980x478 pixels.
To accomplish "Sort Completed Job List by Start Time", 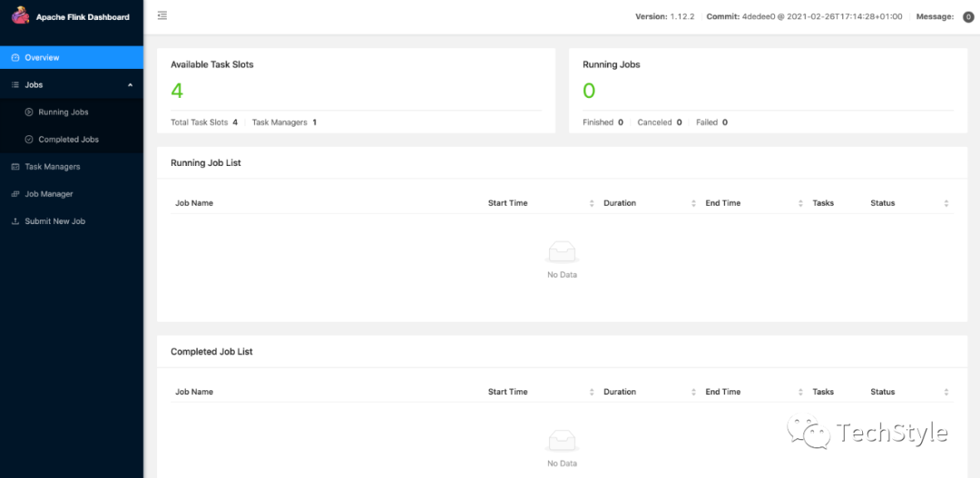I will pyautogui.click(x=592, y=392).
